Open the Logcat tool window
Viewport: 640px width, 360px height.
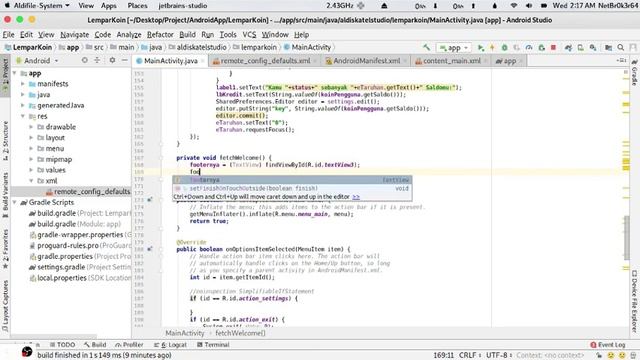(x=170, y=345)
